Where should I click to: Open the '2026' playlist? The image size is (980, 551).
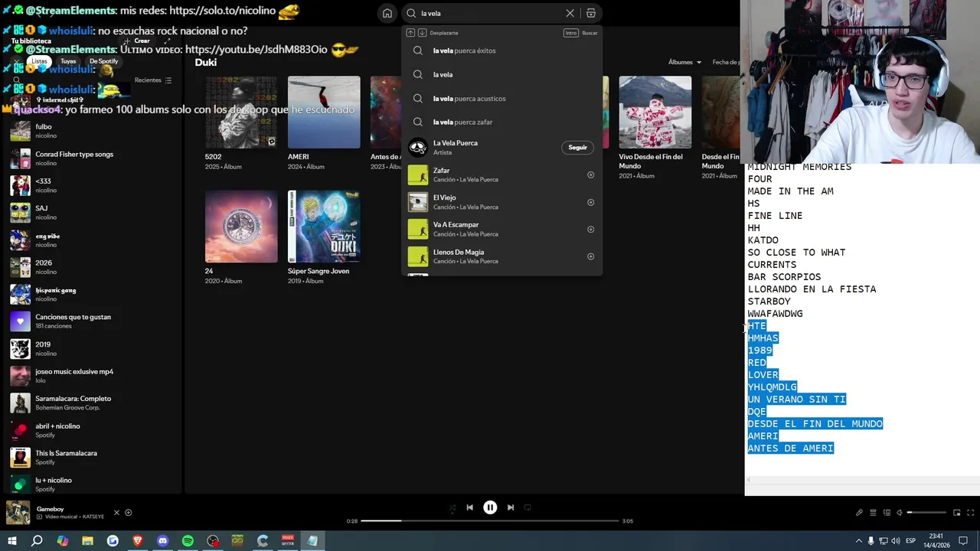pyautogui.click(x=92, y=267)
